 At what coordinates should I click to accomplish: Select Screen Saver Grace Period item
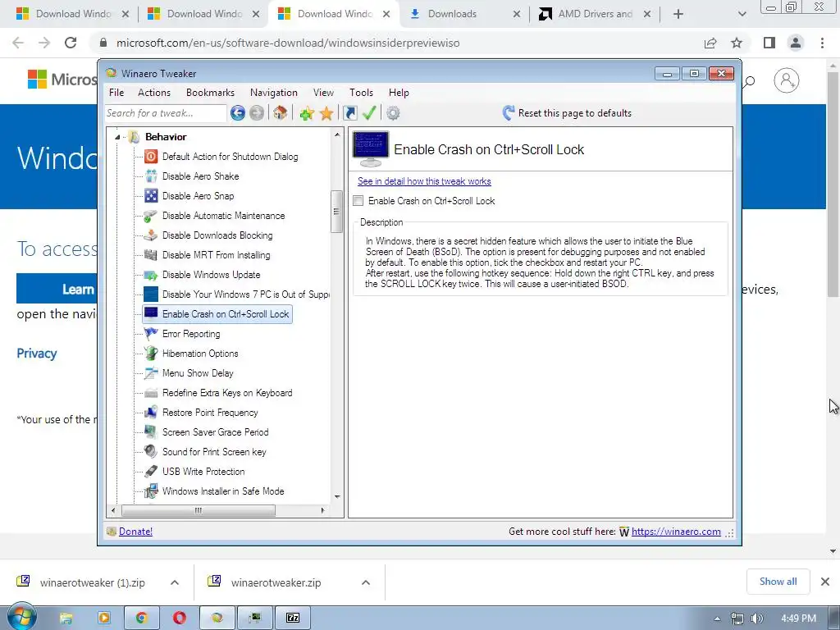point(216,432)
